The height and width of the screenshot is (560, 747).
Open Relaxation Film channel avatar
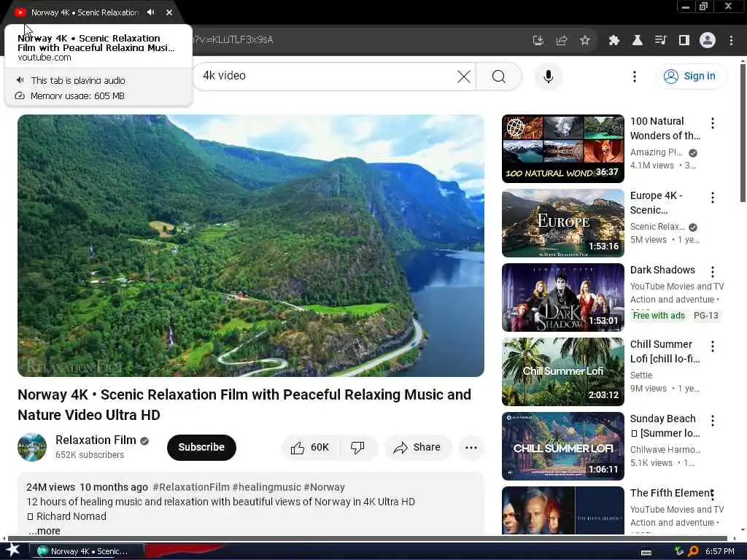[x=32, y=447]
